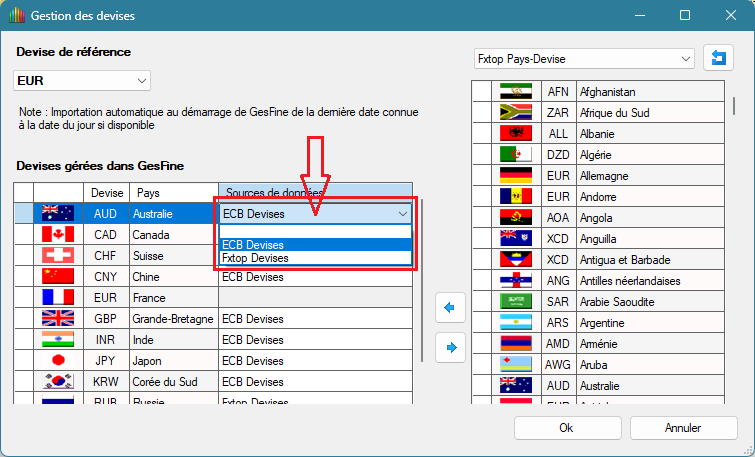Click the Argentine flag icon
This screenshot has width=755, height=457.
[516, 323]
